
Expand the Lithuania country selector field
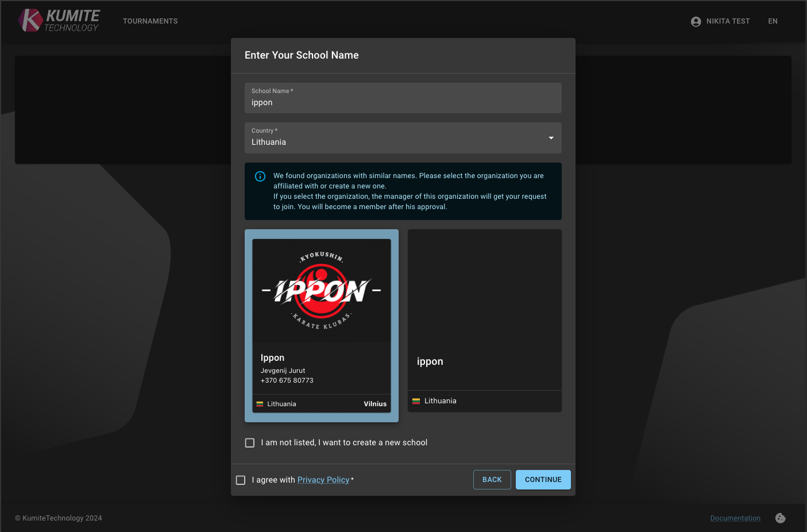tap(396, 138)
